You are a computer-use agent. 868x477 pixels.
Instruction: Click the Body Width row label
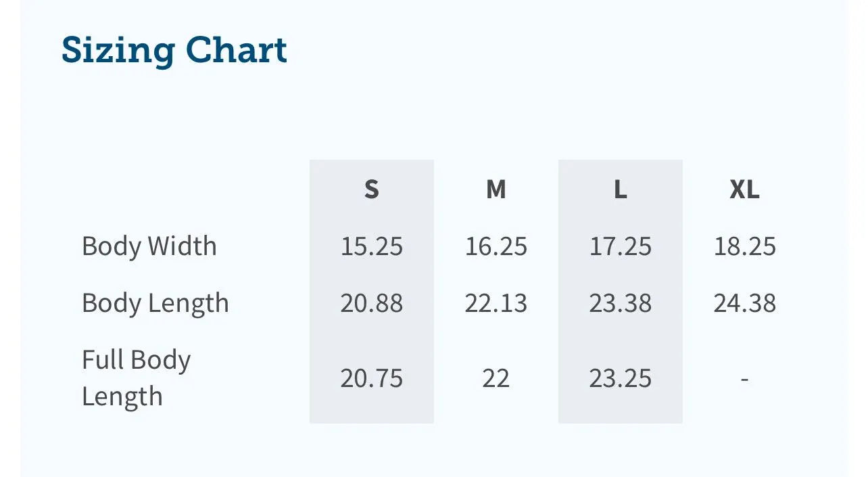click(149, 246)
